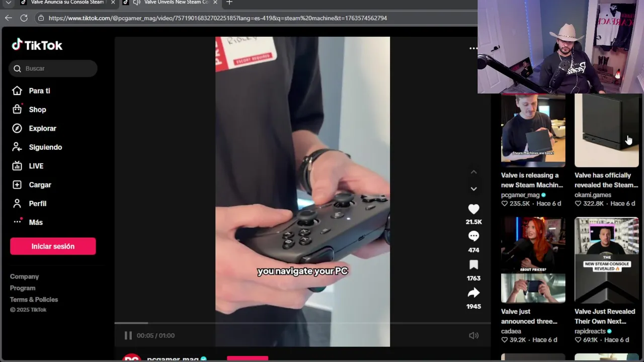Image resolution: width=644 pixels, height=362 pixels.
Task: Go to next video down arrow
Action: (x=473, y=189)
